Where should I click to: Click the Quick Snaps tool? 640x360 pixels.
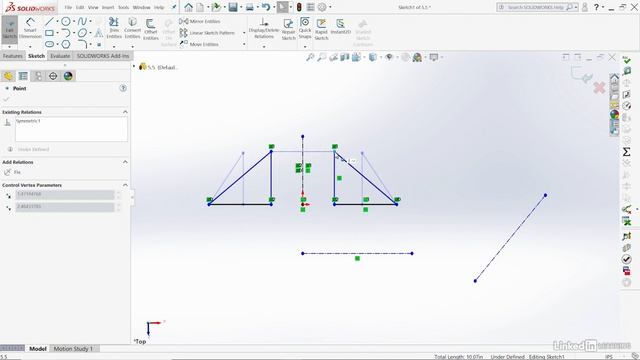coord(305,28)
